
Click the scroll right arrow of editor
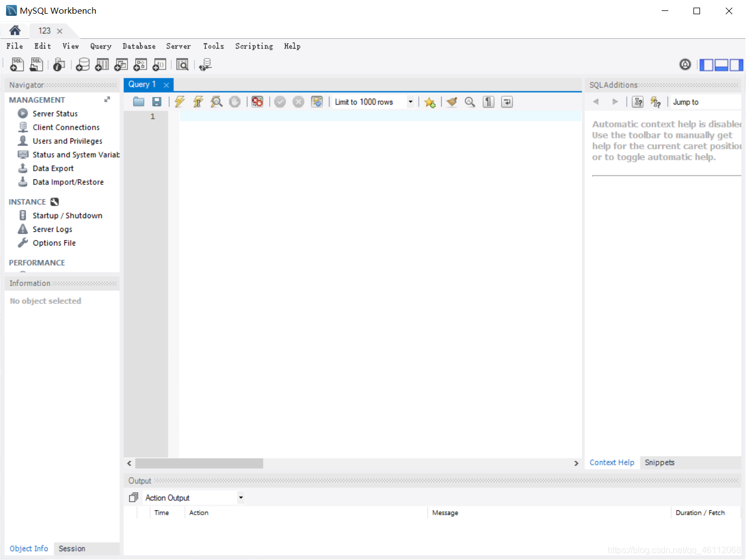[576, 463]
